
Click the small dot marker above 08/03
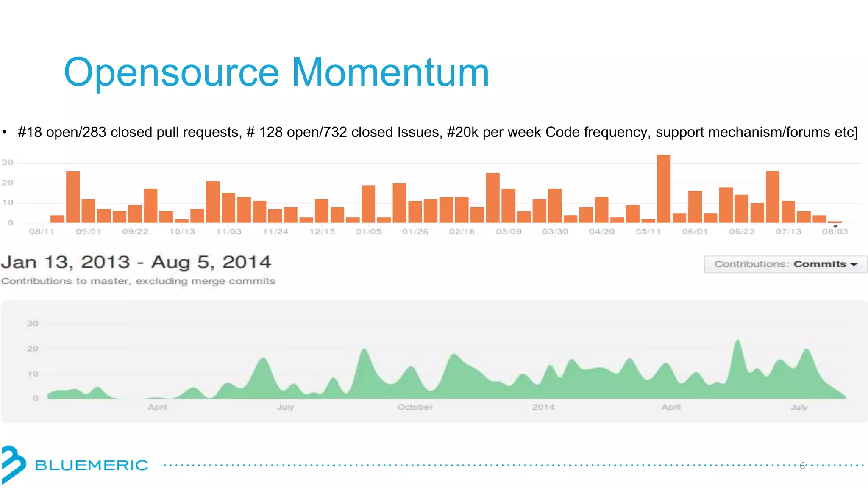click(x=835, y=227)
